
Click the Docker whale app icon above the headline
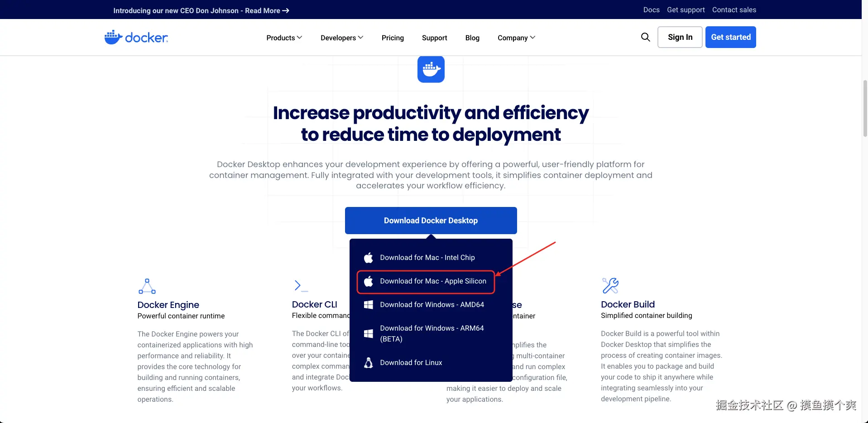pyautogui.click(x=431, y=69)
